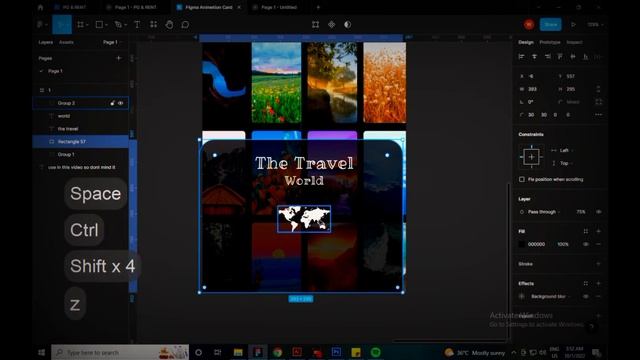Click the black 000000 fill swatch

[522, 244]
